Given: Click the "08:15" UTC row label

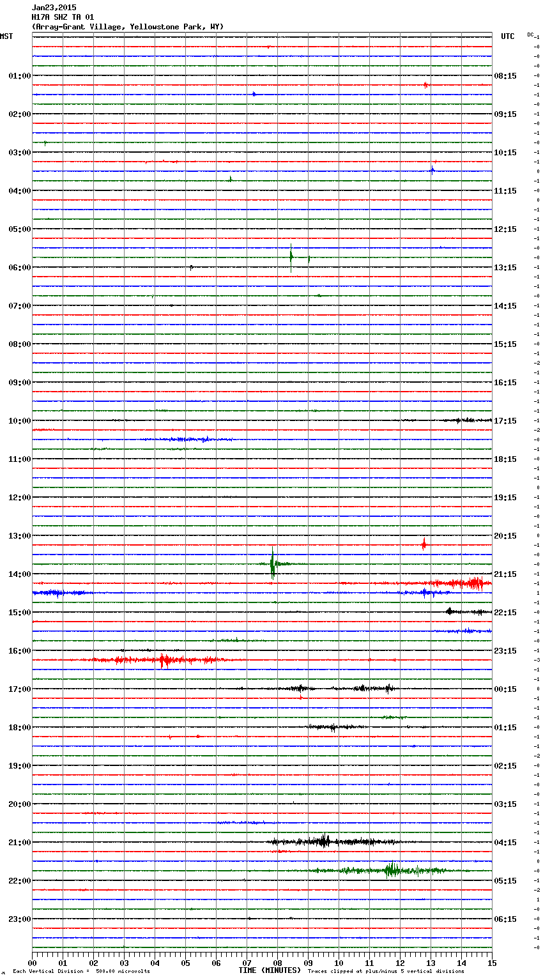Looking at the screenshot, I should pyautogui.click(x=505, y=76).
